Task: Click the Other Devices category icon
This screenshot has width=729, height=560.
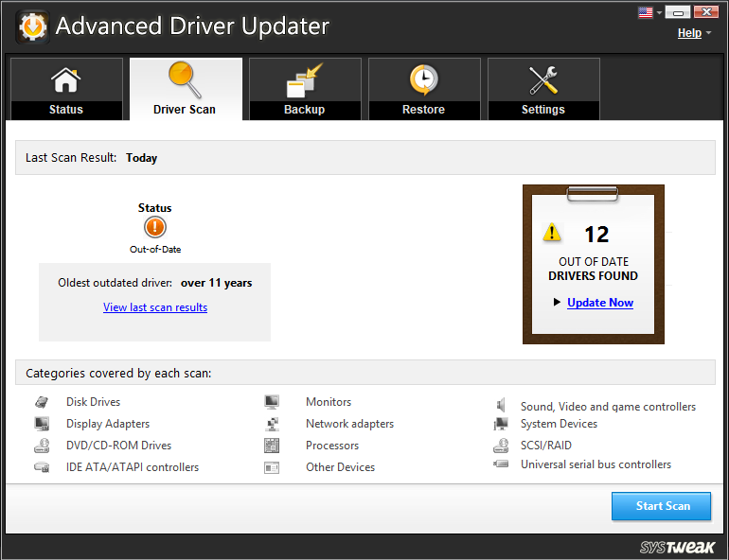Action: click(x=272, y=467)
